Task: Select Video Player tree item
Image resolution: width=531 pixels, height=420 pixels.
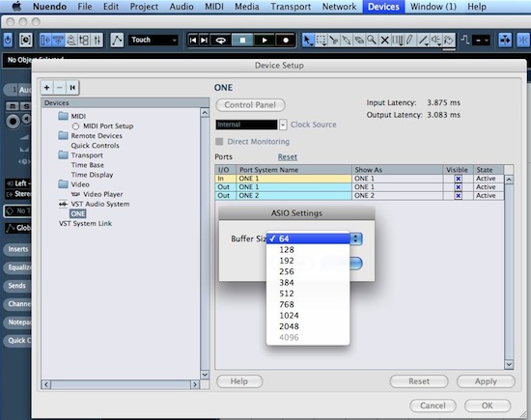Action: click(x=103, y=194)
